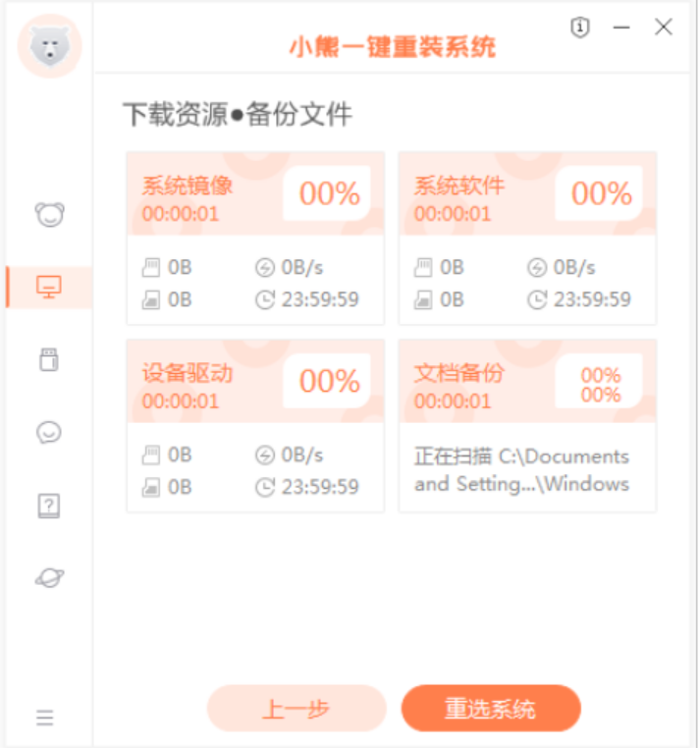Click the 上一步 button
This screenshot has width=700, height=748.
coord(296,709)
